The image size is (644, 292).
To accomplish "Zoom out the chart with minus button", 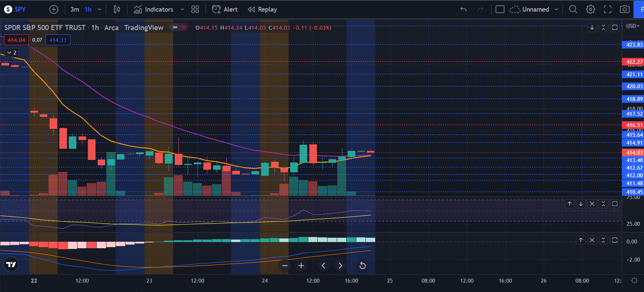I will point(285,266).
